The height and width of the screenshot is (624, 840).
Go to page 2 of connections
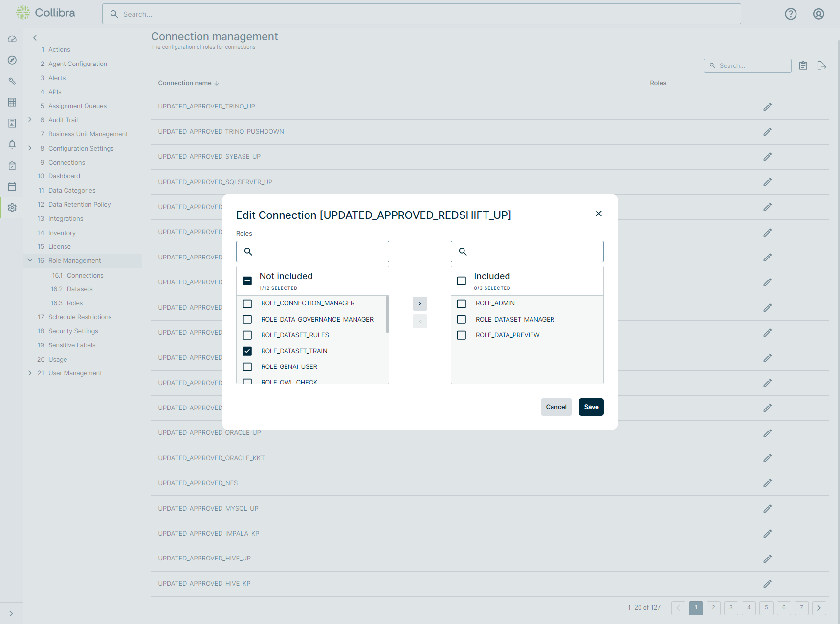(713, 608)
